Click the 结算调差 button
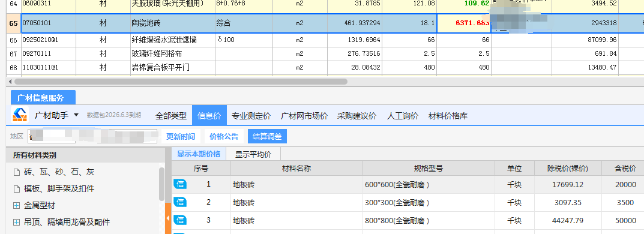Viewport: 644px width, 234px height. [x=267, y=136]
